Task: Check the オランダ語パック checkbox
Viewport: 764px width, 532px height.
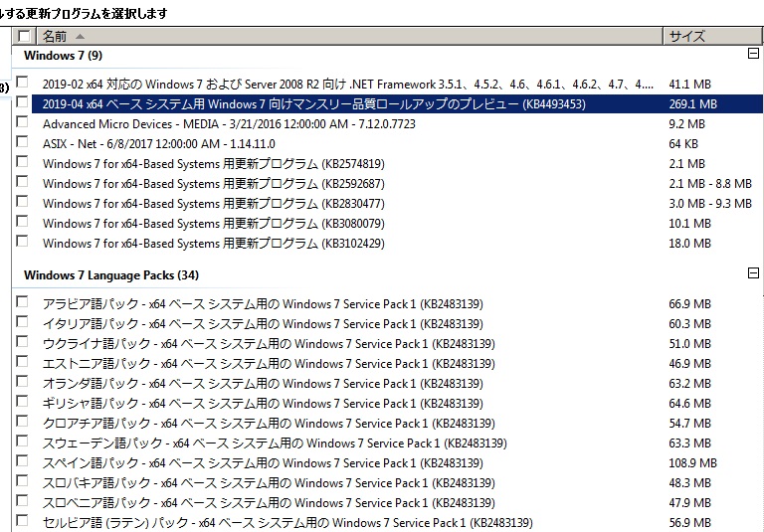Action: click(x=23, y=382)
